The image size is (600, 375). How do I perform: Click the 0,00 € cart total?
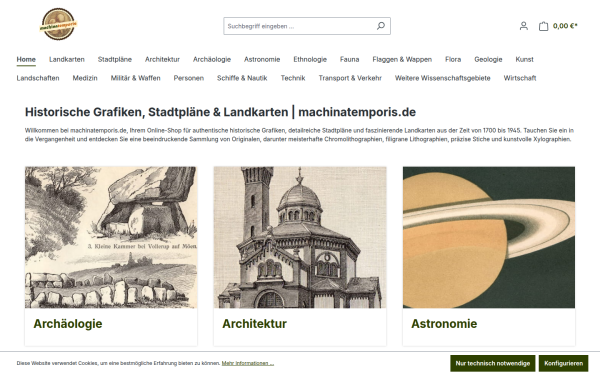[565, 26]
